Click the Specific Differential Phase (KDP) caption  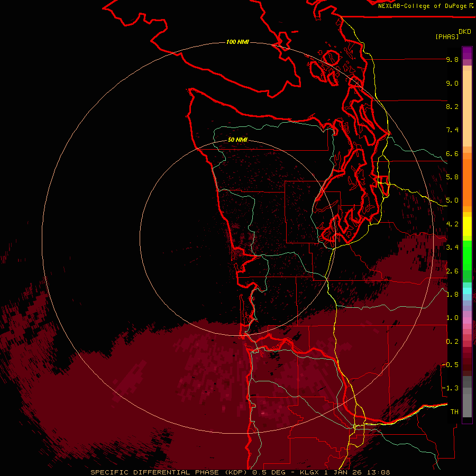(x=169, y=472)
